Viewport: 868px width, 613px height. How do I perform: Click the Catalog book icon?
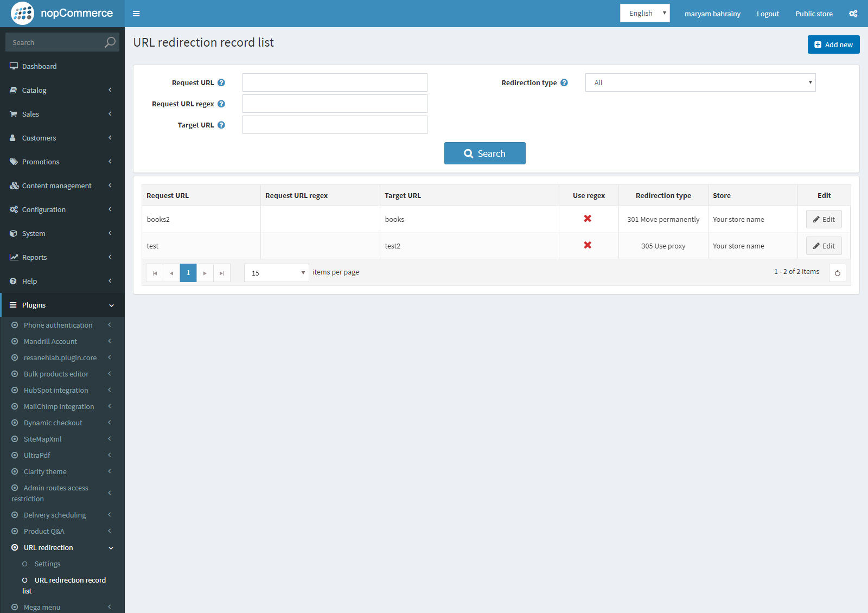click(x=14, y=90)
